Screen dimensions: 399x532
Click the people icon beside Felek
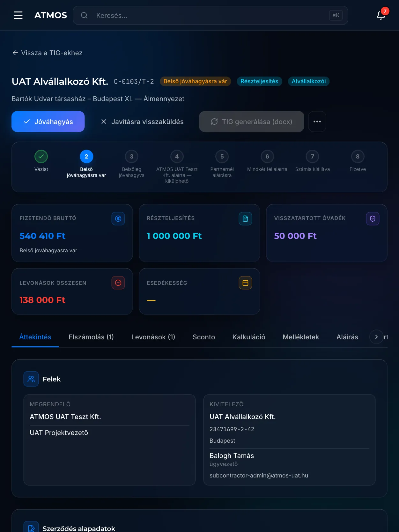point(31,379)
